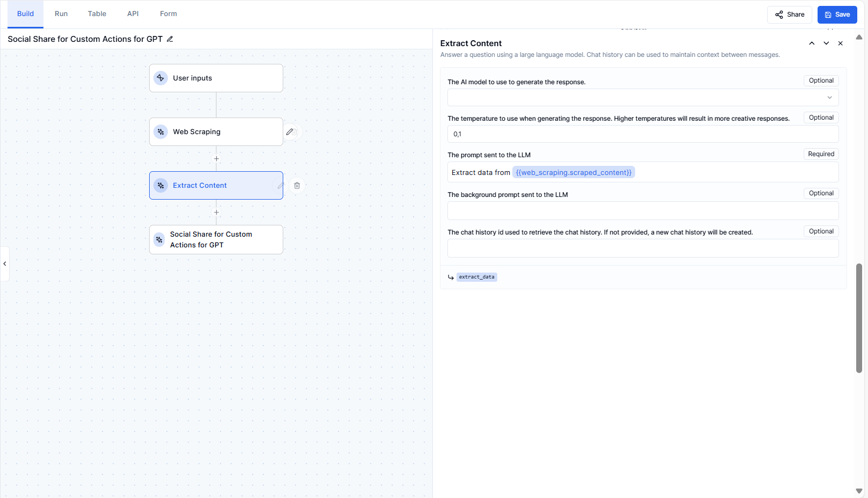Expand the left sidebar using arrow handle
This screenshot has height=498, width=868.
[x=5, y=263]
